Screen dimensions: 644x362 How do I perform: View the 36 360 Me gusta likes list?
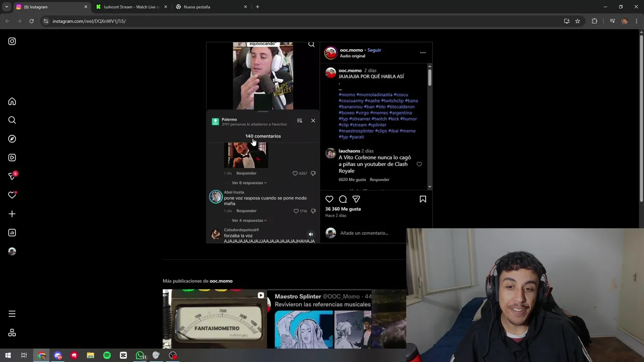pos(343,209)
